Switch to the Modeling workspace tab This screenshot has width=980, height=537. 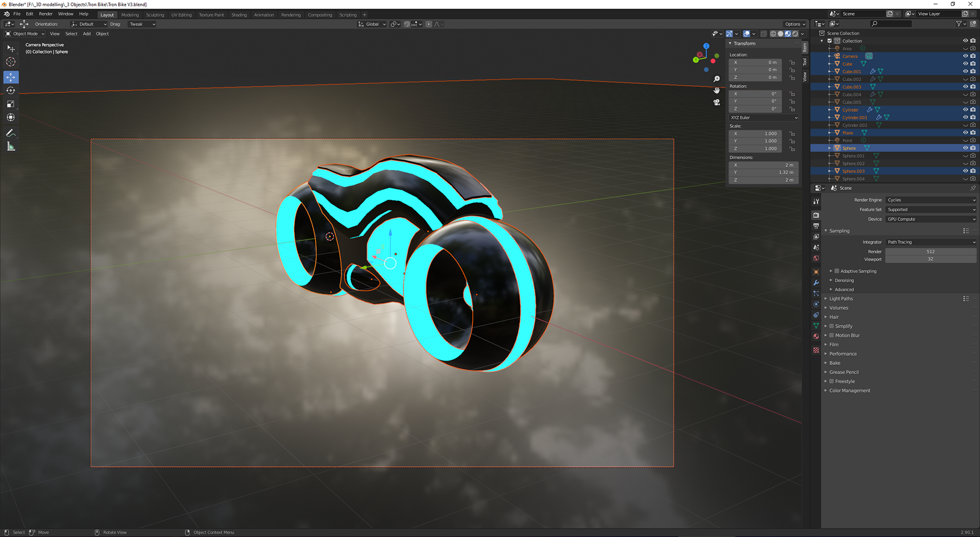click(130, 15)
